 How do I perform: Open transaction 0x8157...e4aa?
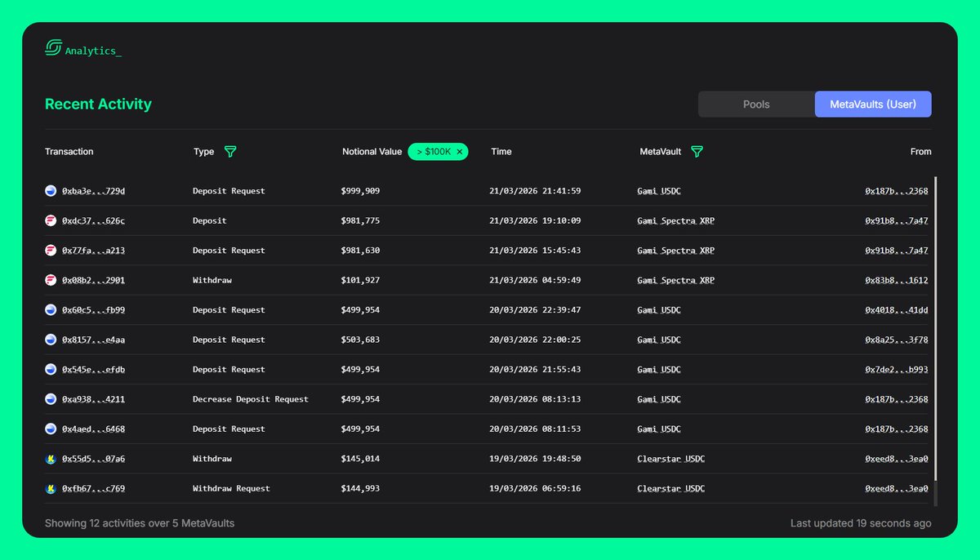(93, 340)
